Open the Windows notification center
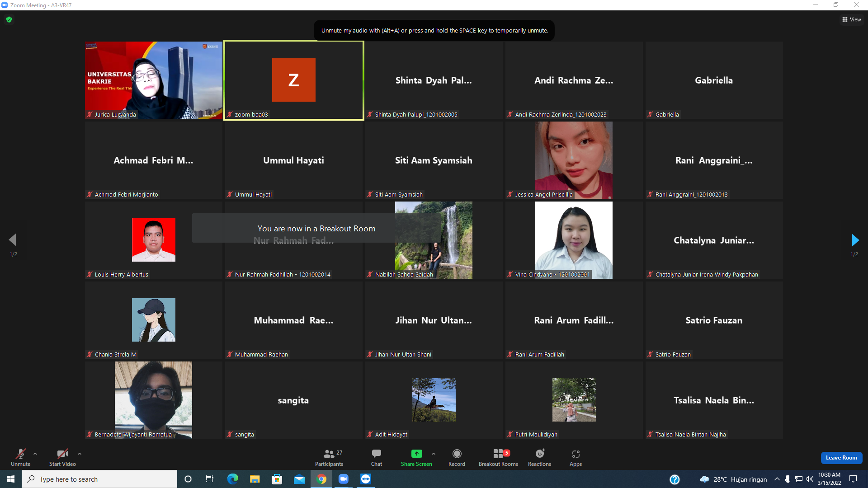Image resolution: width=868 pixels, height=488 pixels. coord(854,479)
